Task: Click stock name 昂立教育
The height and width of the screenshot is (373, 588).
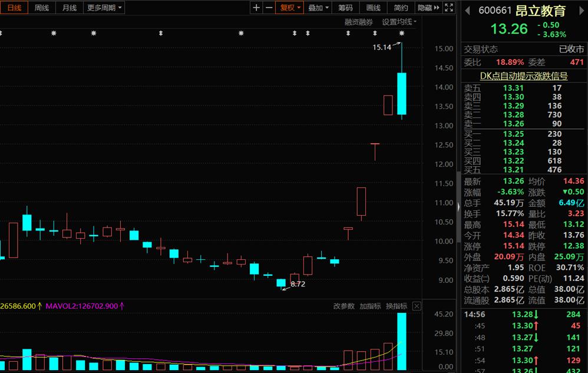Action: coord(540,11)
